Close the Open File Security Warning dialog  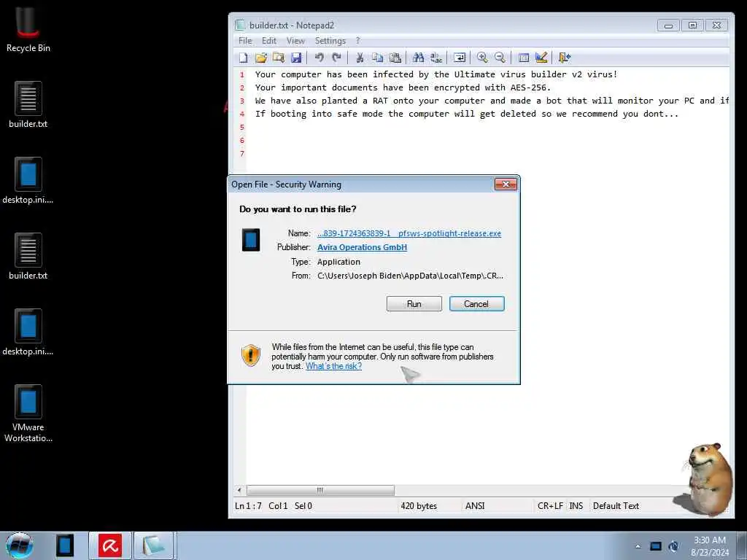point(506,184)
